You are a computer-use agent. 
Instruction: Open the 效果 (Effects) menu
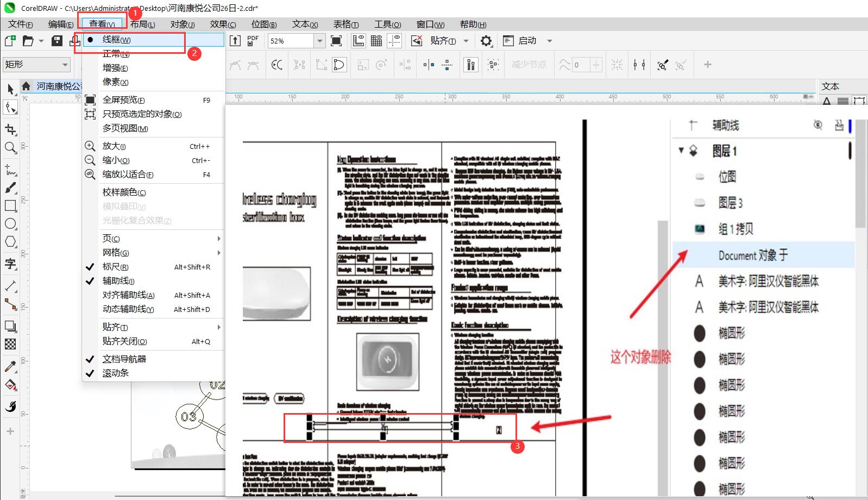(x=223, y=24)
